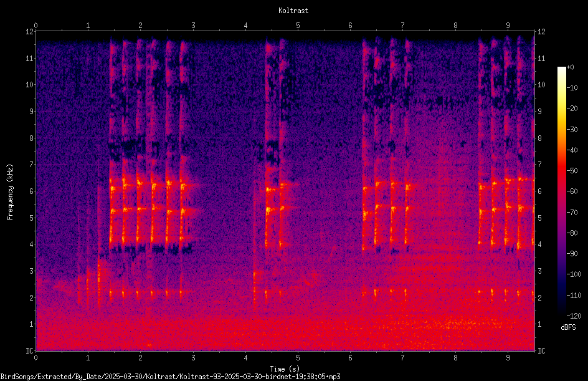
Task: Click the "12" label on the left frequency axis
Action: tap(29, 32)
